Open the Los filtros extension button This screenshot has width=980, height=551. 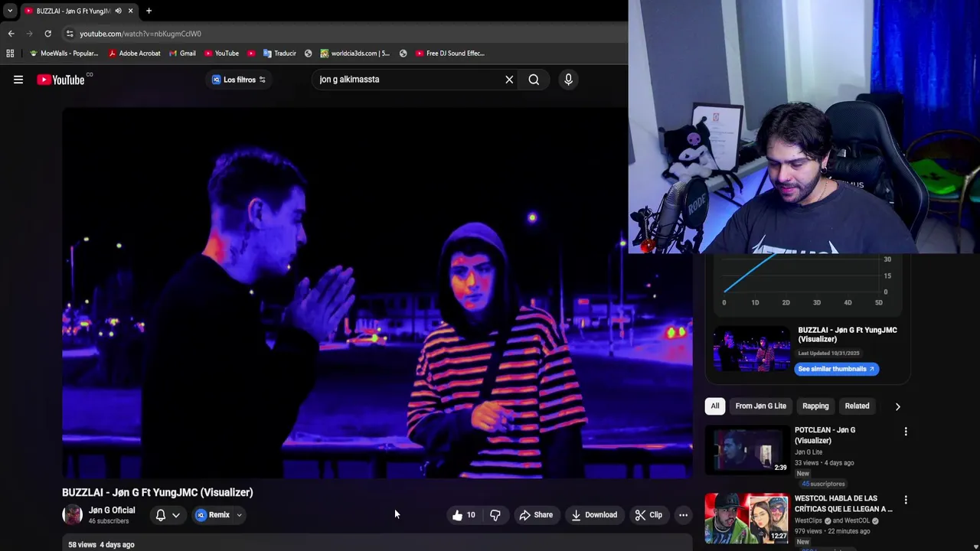coord(238,80)
